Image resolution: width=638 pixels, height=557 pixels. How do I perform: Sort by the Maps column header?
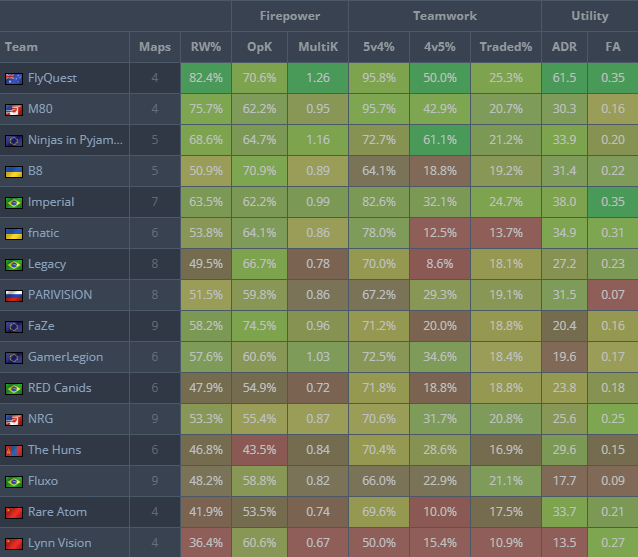pyautogui.click(x=155, y=46)
